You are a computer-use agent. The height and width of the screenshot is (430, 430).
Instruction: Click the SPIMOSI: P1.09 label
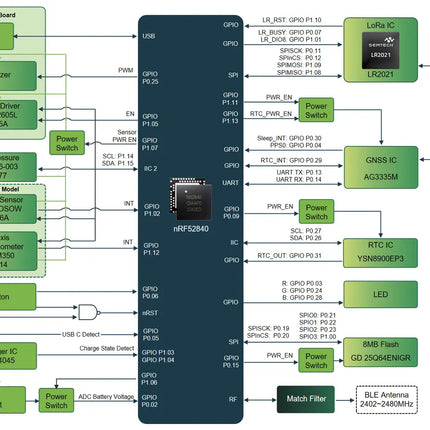click(x=299, y=65)
